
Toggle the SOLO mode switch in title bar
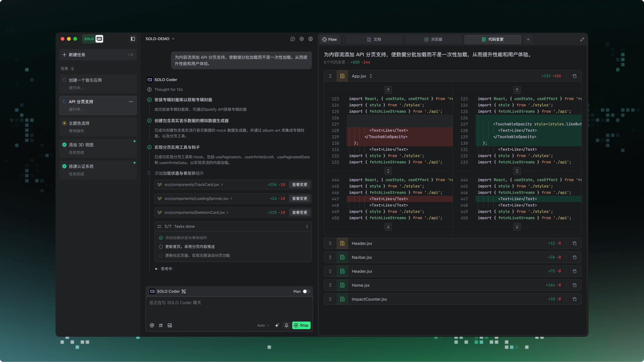[93, 39]
